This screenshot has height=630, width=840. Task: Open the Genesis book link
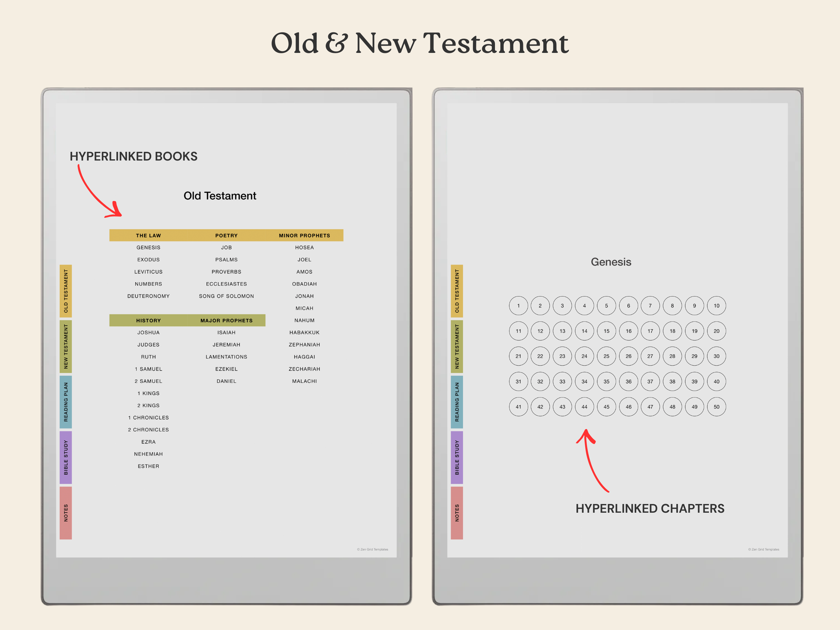(x=149, y=248)
